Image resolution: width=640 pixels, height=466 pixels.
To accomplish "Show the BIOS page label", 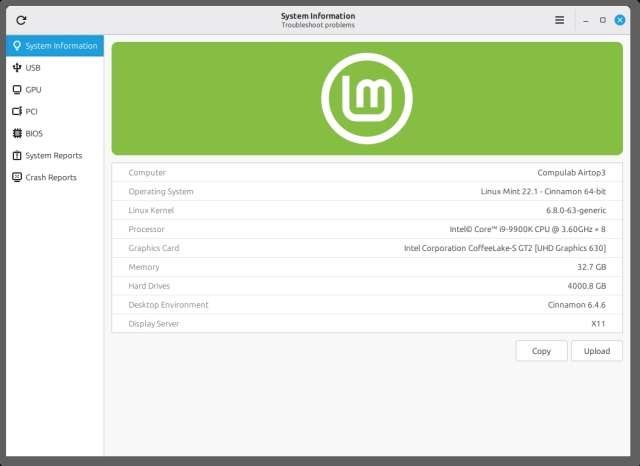I will pyautogui.click(x=34, y=133).
